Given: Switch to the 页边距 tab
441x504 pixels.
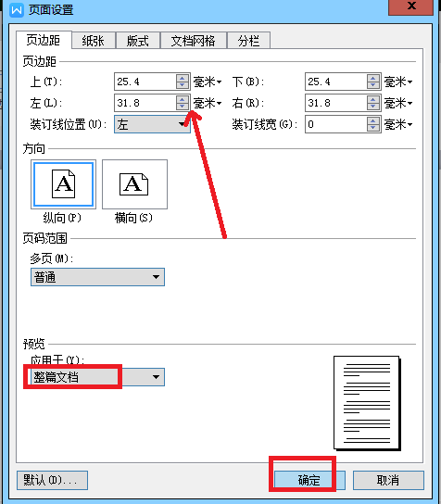Looking at the screenshot, I should tap(44, 40).
